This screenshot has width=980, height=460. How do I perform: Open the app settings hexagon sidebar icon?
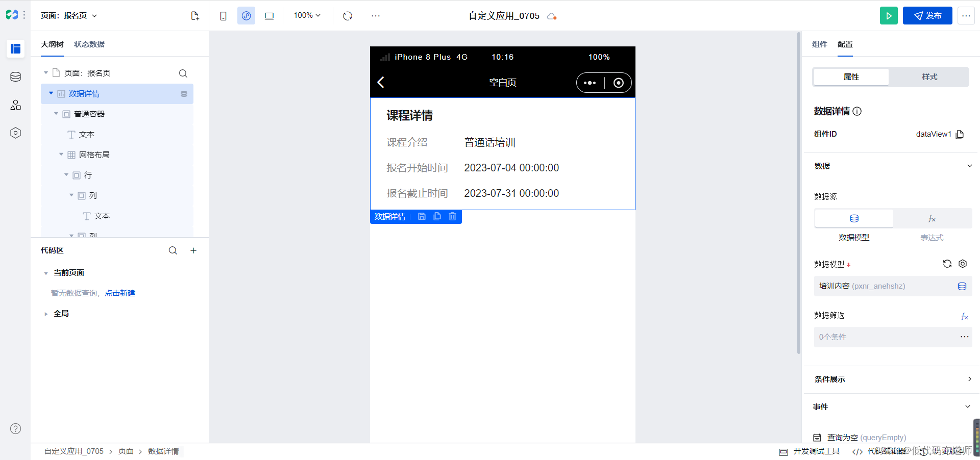click(15, 133)
